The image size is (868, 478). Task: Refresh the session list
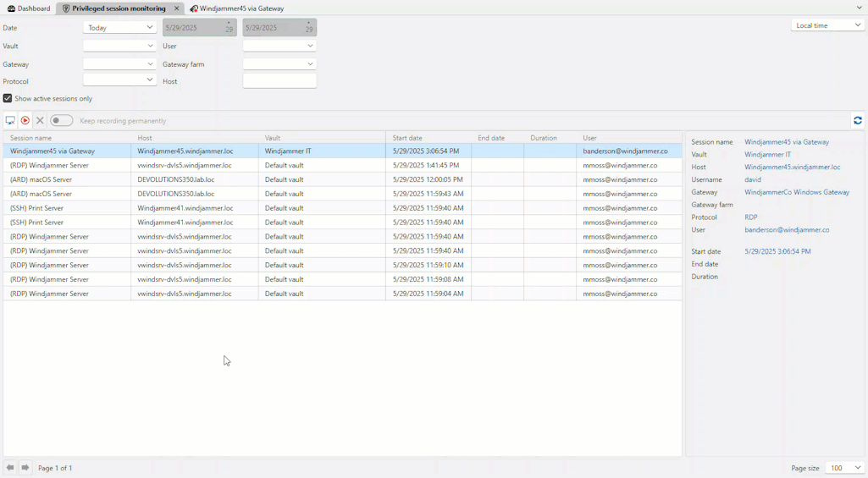tap(857, 121)
